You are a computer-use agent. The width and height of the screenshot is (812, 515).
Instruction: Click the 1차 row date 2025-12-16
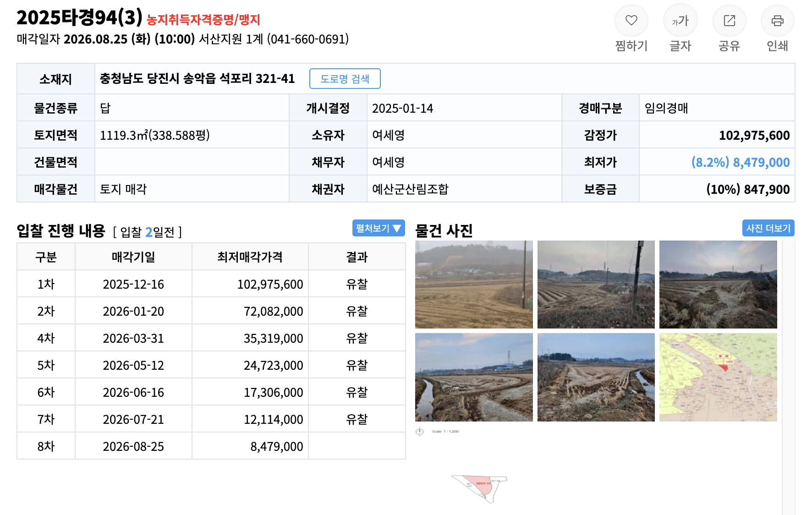tap(133, 285)
